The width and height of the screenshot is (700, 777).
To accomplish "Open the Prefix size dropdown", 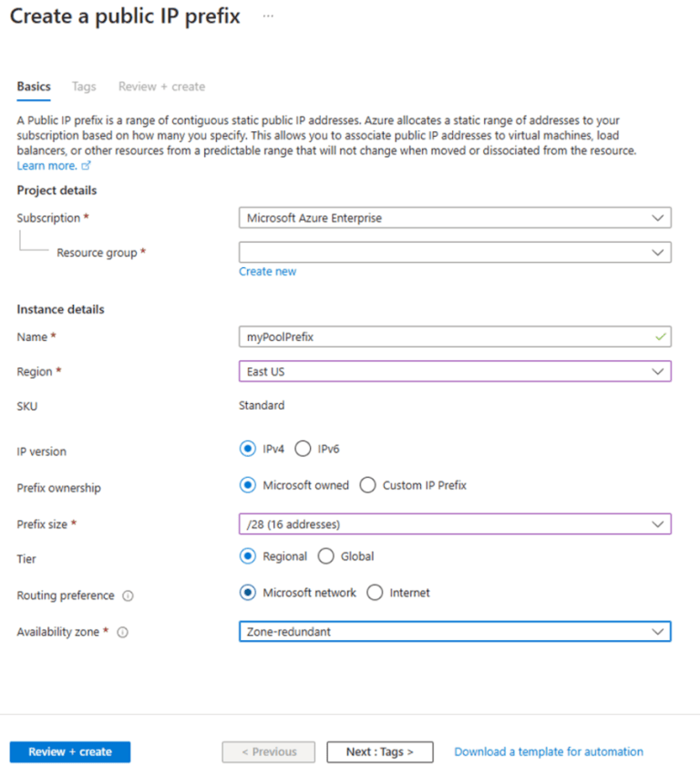I will pos(660,523).
